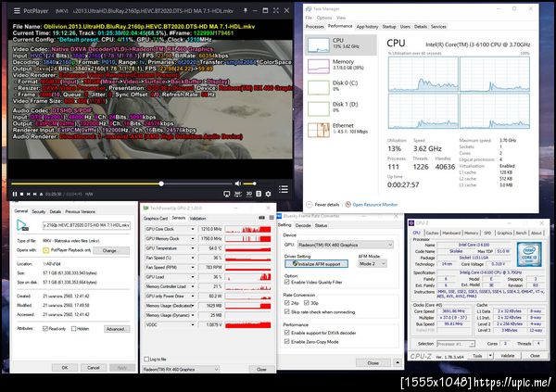
Task: Click Advanced button in file properties
Action: (x=116, y=329)
